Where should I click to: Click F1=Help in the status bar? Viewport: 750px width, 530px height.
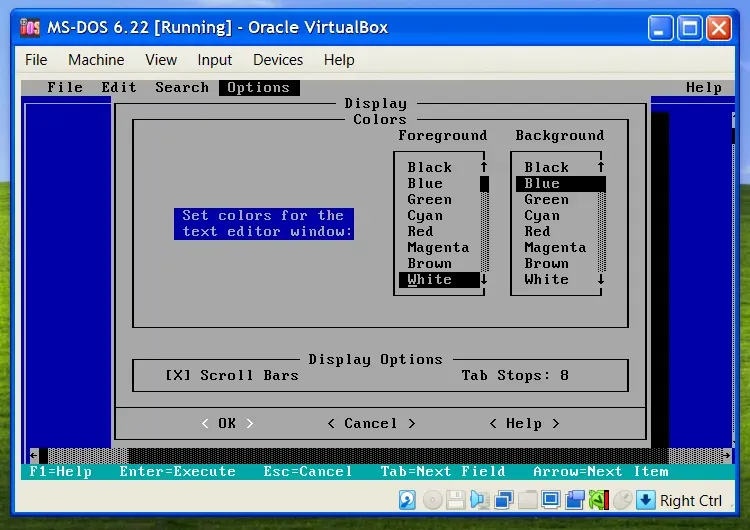(60, 472)
